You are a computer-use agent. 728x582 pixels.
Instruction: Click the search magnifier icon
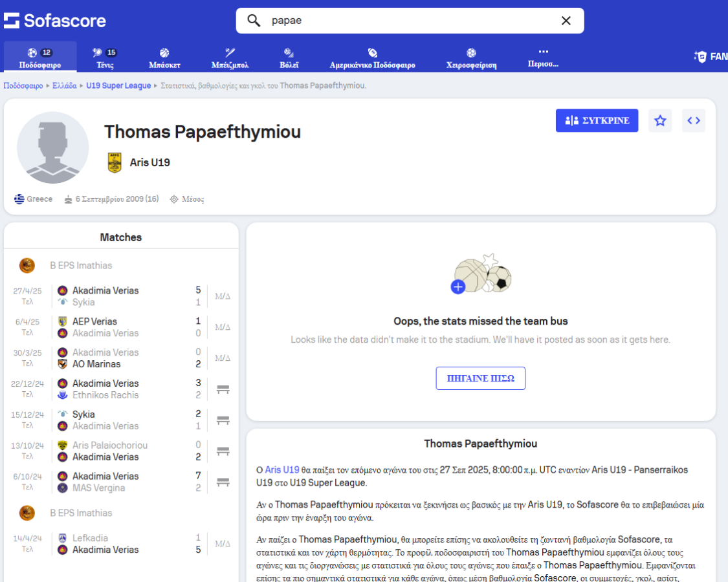(x=254, y=21)
